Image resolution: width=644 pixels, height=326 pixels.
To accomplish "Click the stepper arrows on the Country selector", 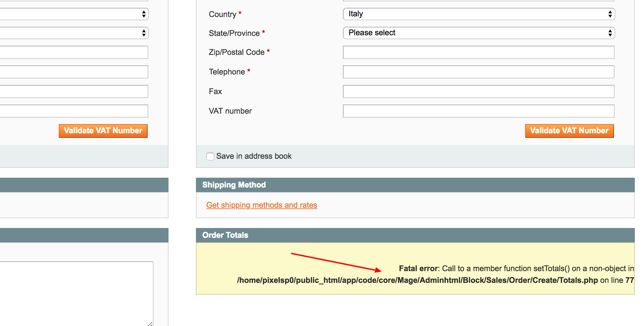I will coord(610,14).
